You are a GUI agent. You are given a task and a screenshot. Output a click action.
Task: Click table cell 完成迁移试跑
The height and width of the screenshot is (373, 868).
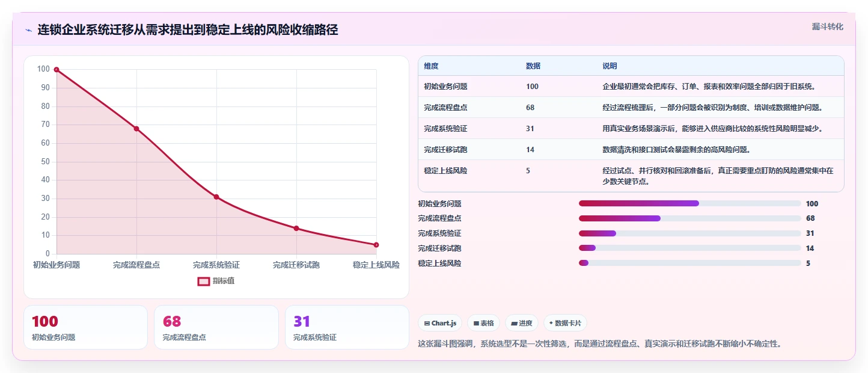(x=445, y=150)
